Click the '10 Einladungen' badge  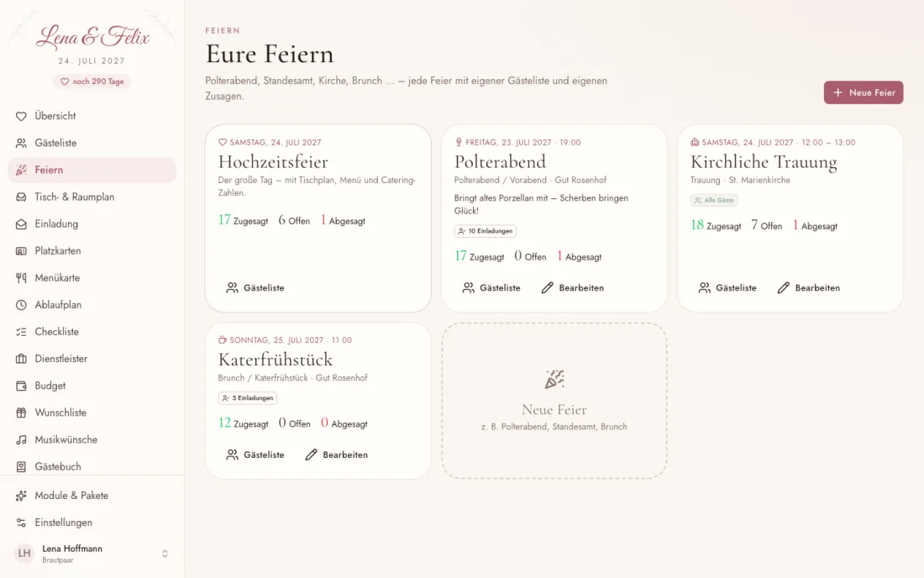click(x=485, y=231)
